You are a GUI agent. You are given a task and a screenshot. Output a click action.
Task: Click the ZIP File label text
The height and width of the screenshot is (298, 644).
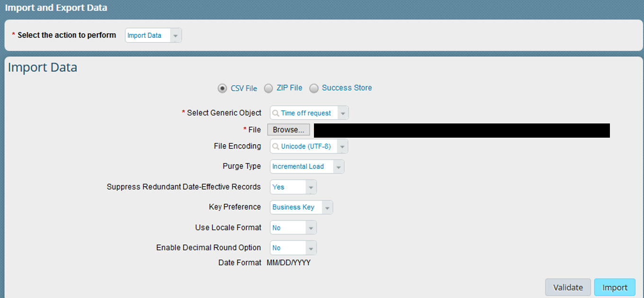click(289, 88)
